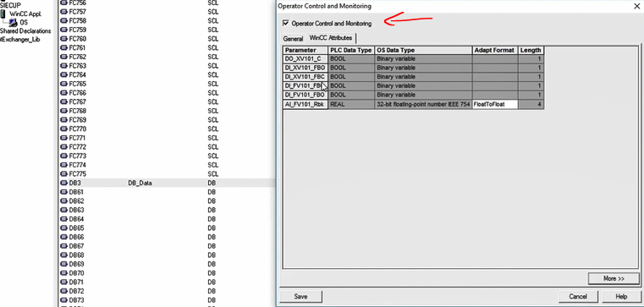The width and height of the screenshot is (644, 307).
Task: Click the FC760 block icon
Action: point(63,39)
